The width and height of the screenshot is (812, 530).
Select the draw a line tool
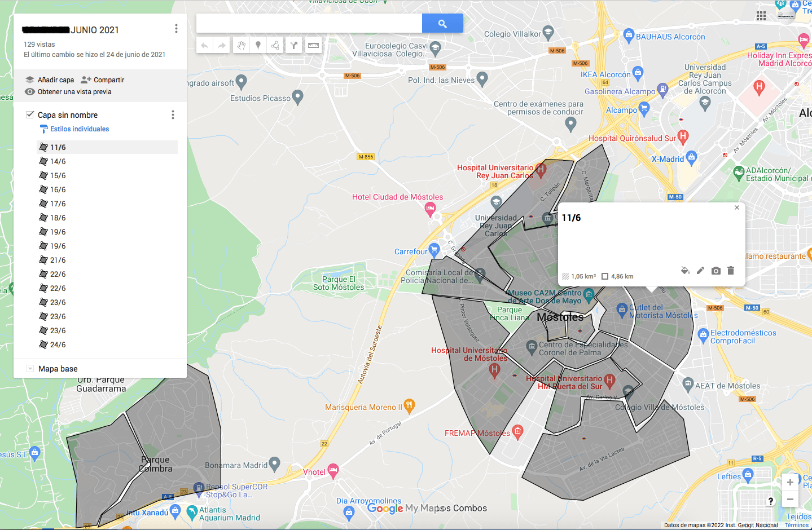[x=275, y=45]
